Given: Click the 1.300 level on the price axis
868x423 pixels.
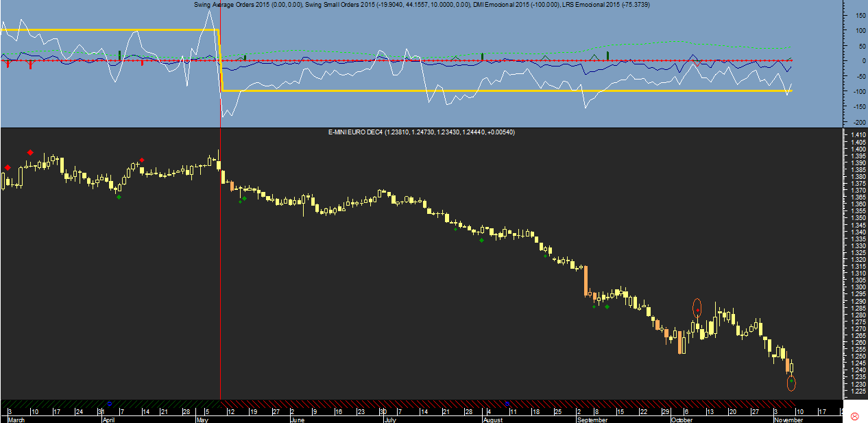Looking at the screenshot, I should tap(851, 287).
